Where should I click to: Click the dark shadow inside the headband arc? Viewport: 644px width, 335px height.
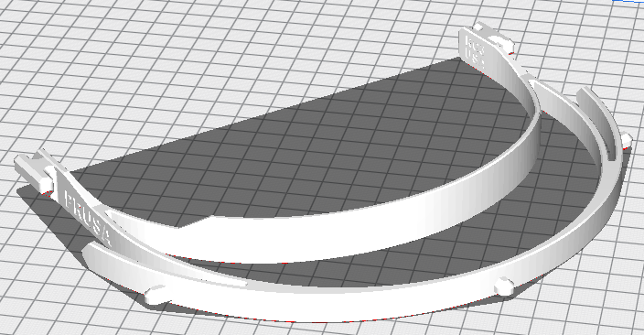tap(308, 144)
